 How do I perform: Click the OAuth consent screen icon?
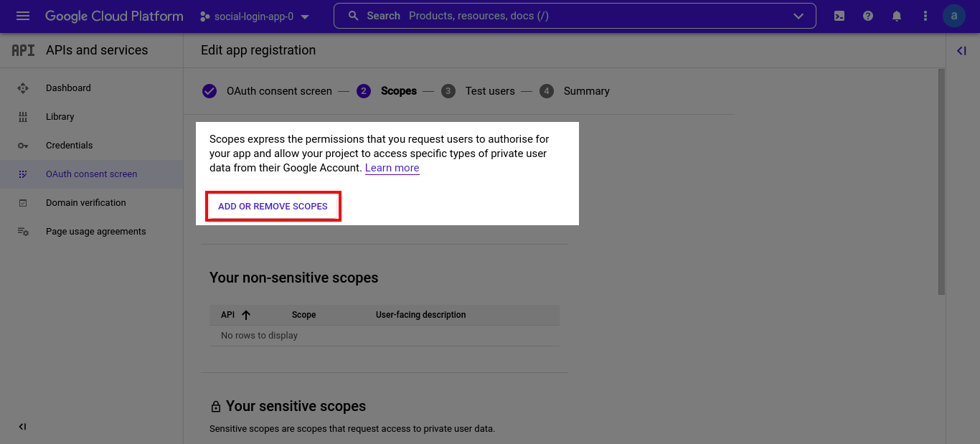tap(23, 174)
